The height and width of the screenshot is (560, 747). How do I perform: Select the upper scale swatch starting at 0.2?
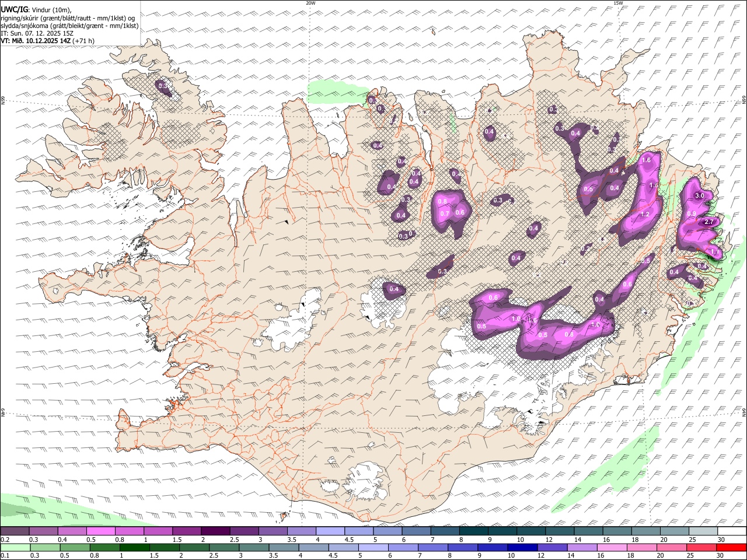[15, 531]
